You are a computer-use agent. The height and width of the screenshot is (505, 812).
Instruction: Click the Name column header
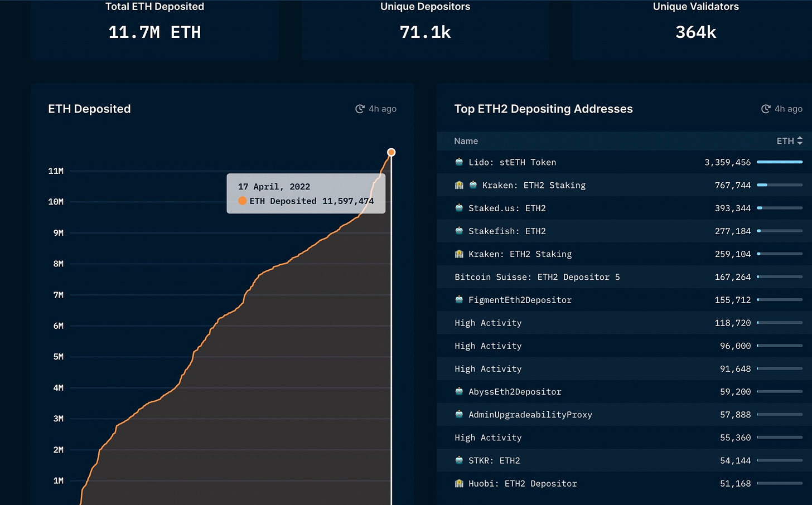(x=466, y=141)
